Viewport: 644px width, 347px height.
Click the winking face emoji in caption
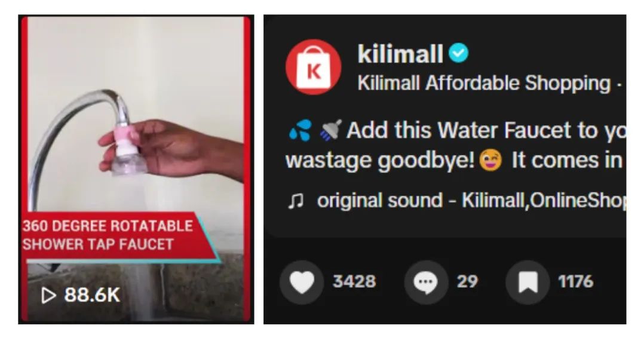point(490,160)
